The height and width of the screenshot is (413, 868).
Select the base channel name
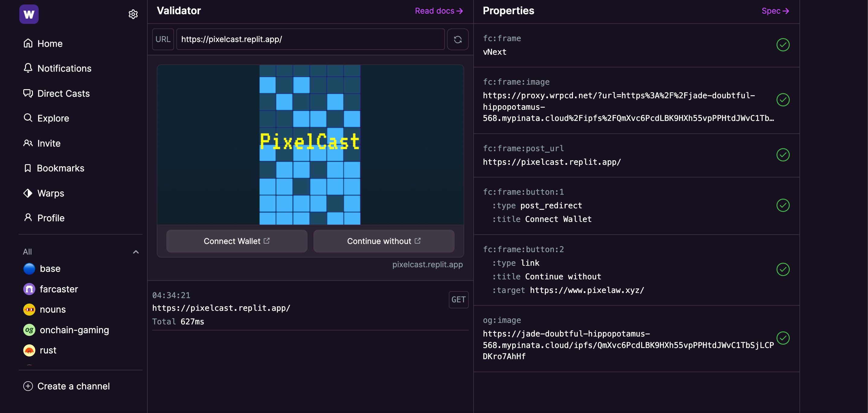[x=50, y=268]
